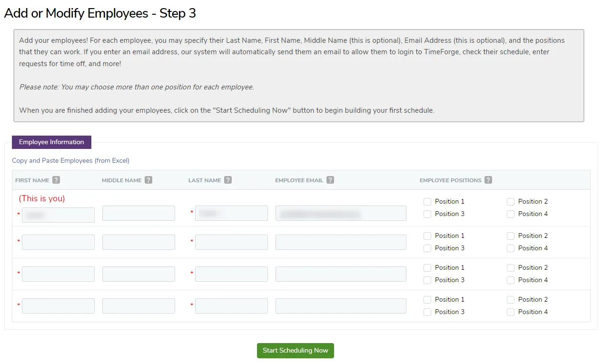Open help icon next to Employee Email
The height and width of the screenshot is (364, 602).
[x=330, y=180]
